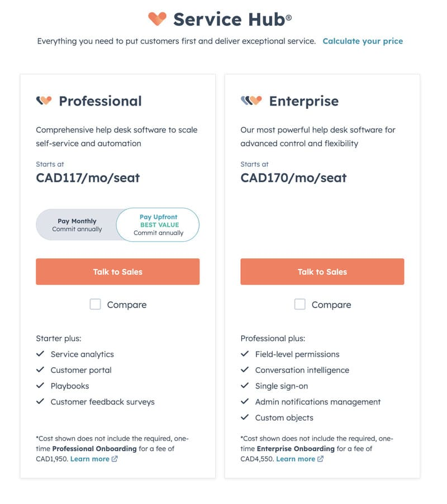Click the checkmark beside Custom objects
The height and width of the screenshot is (504, 447).
(x=245, y=417)
